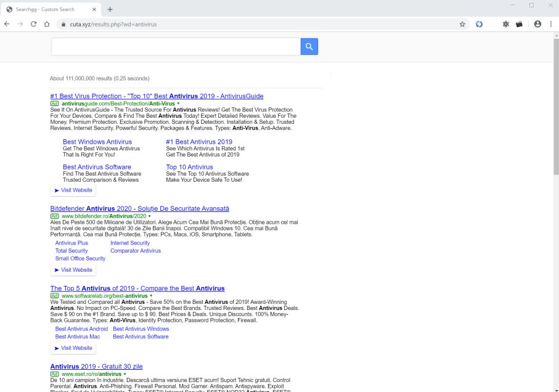Open 'Antivirus 2019 - Gratuit 30 zile' result
Image resolution: width=559 pixels, height=392 pixels.
pos(96,366)
